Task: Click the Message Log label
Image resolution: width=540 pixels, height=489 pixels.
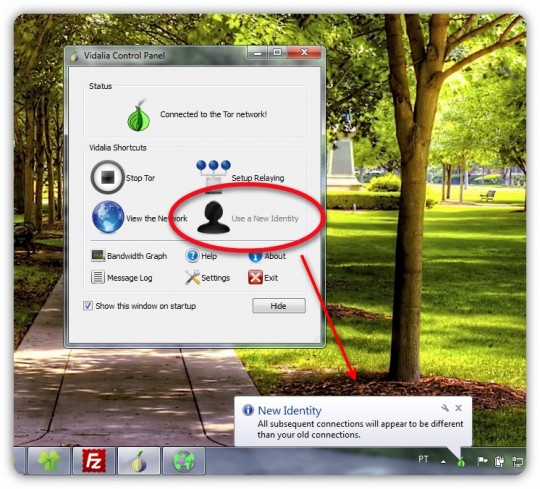Action: tap(129, 278)
